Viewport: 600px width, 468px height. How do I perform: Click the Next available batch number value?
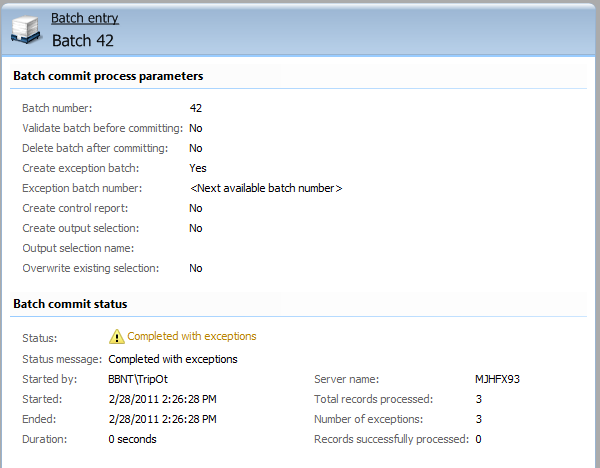[x=266, y=188]
